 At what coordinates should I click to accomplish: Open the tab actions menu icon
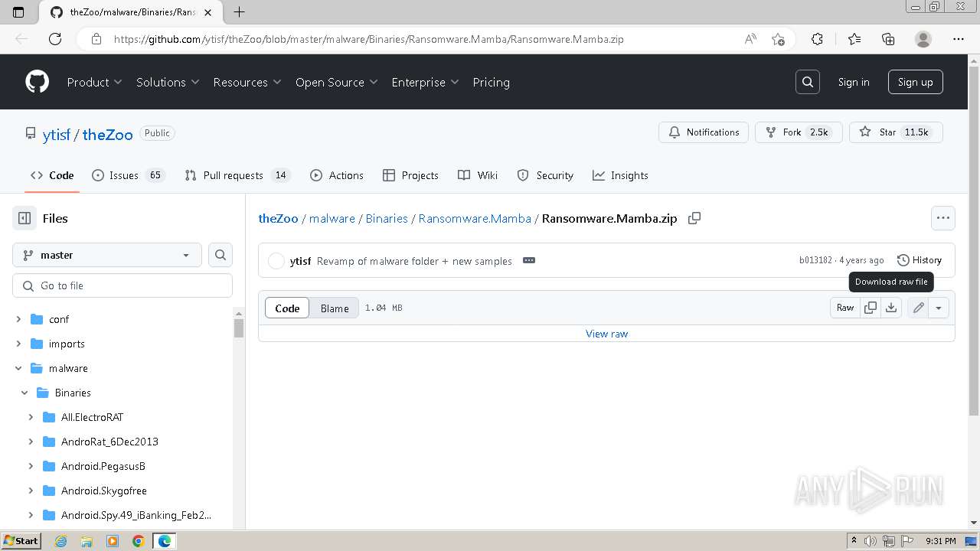(18, 11)
